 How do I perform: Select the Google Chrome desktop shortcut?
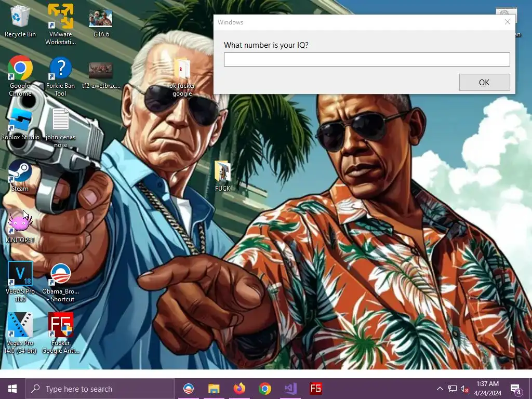pyautogui.click(x=20, y=75)
